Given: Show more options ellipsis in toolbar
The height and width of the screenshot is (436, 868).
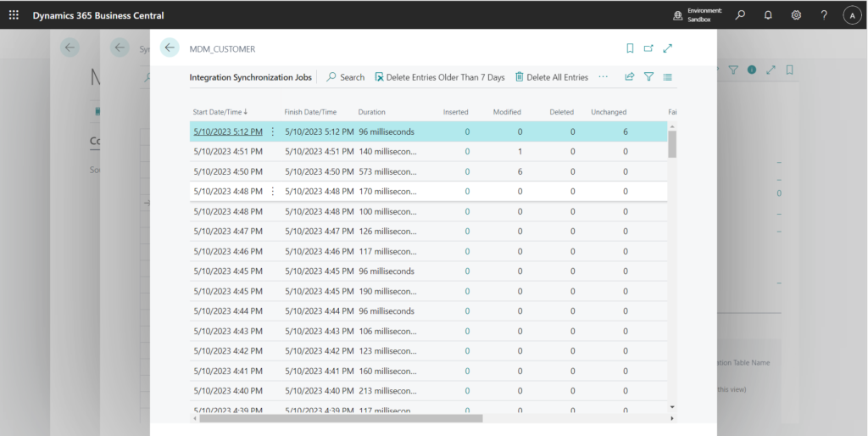Looking at the screenshot, I should pos(603,77).
